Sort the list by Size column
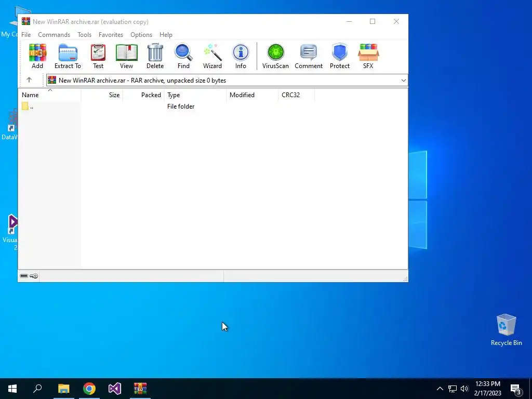 tap(102, 95)
